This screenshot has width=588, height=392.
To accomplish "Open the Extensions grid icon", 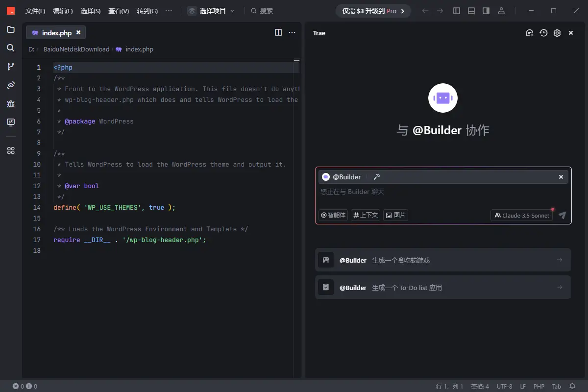I will [11, 151].
